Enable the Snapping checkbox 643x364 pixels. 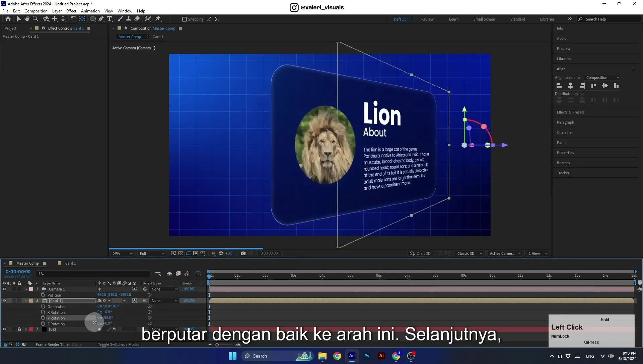(x=184, y=19)
